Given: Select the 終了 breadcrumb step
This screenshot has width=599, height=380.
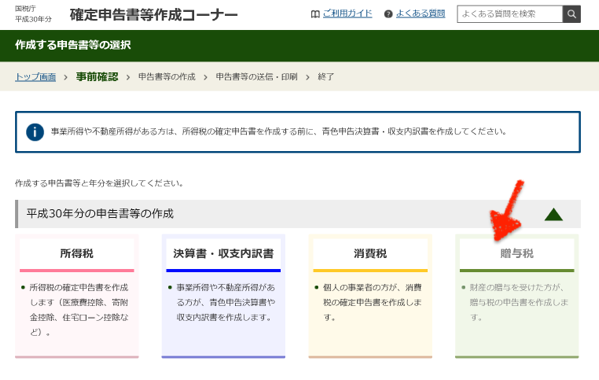Looking at the screenshot, I should point(325,77).
